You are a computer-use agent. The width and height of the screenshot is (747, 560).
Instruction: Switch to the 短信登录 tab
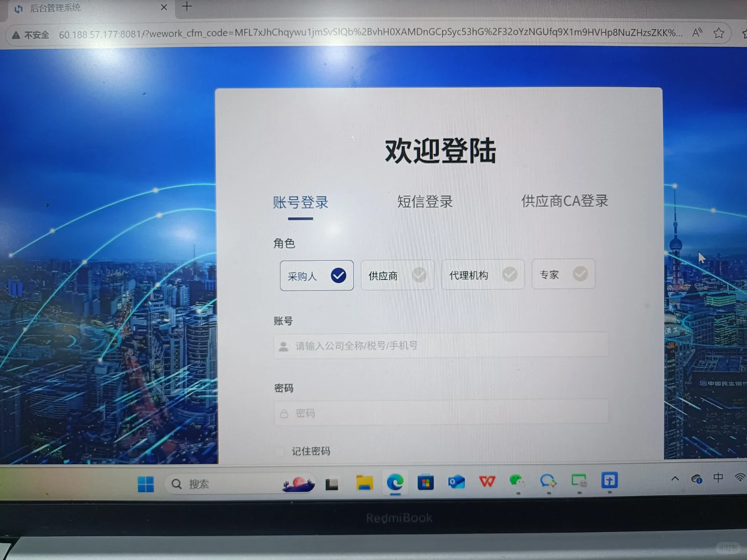pyautogui.click(x=425, y=202)
